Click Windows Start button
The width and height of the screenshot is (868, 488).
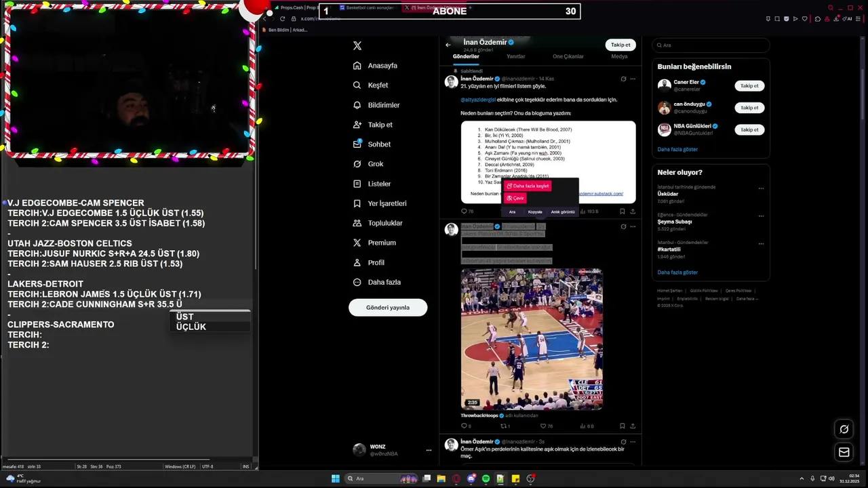click(x=335, y=479)
